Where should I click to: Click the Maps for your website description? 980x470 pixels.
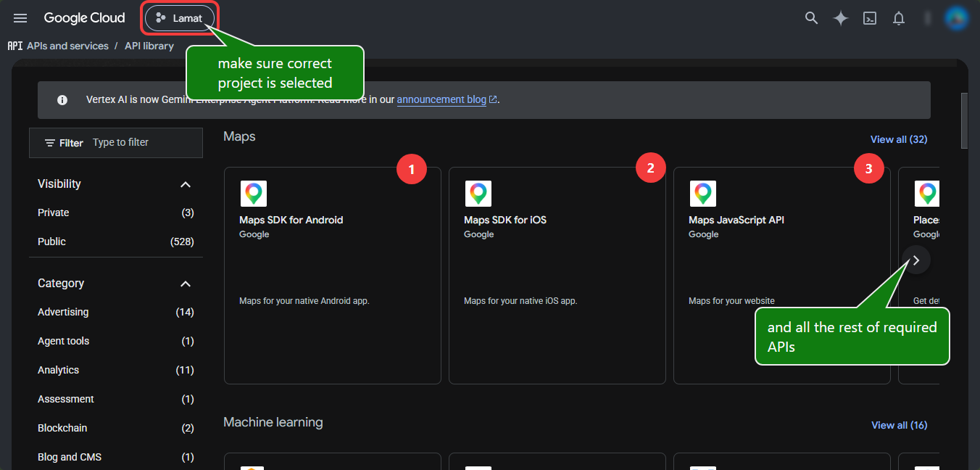click(x=731, y=301)
